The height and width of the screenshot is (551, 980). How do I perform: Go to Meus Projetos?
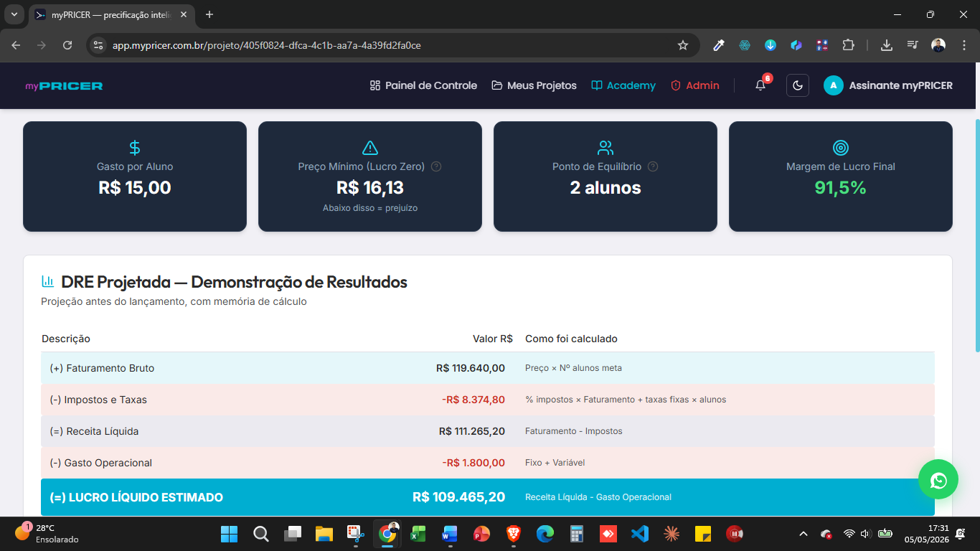click(534, 85)
